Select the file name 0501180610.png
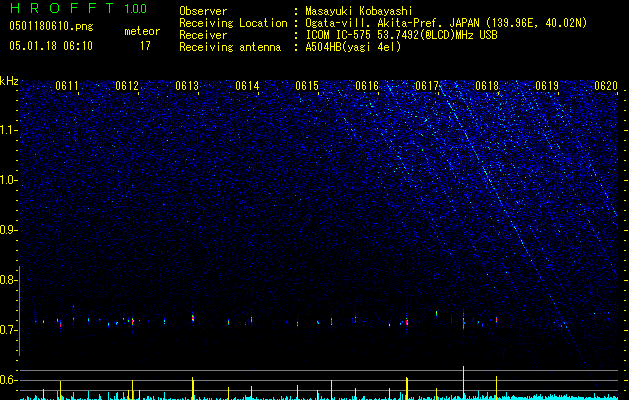 tap(51, 26)
